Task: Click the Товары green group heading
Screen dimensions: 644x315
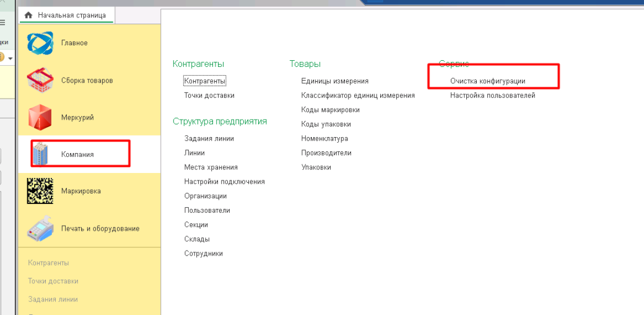Action: 305,64
